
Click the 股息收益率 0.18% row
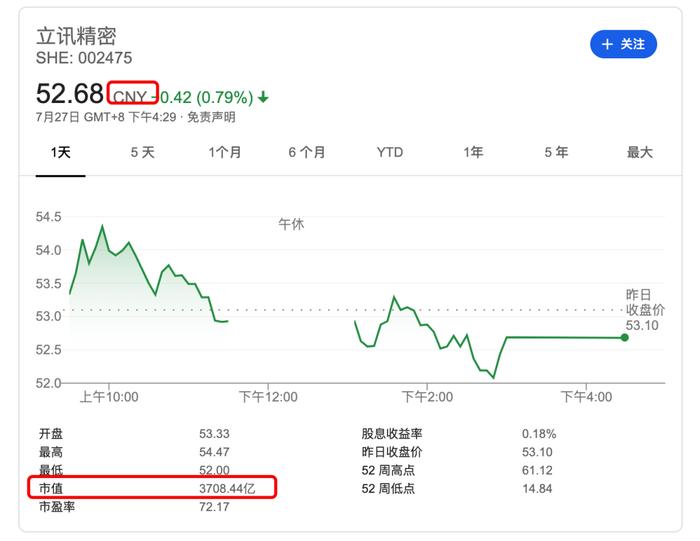[x=459, y=434]
